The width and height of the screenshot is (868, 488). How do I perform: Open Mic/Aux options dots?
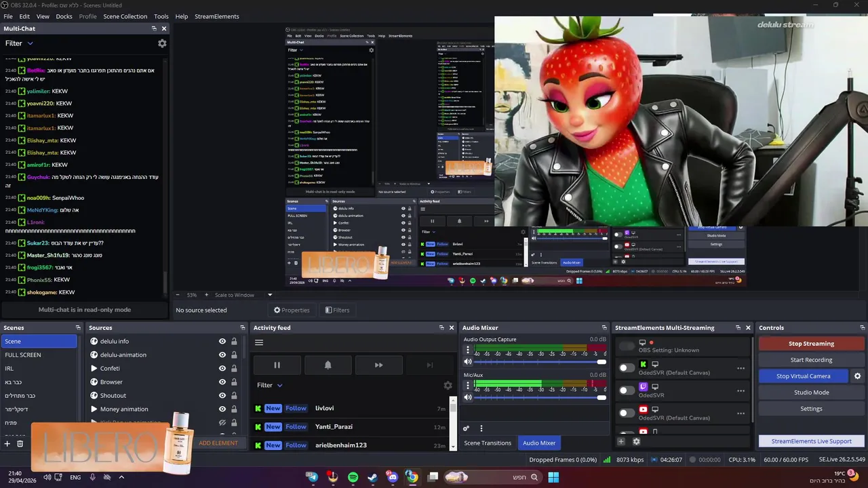click(467, 386)
